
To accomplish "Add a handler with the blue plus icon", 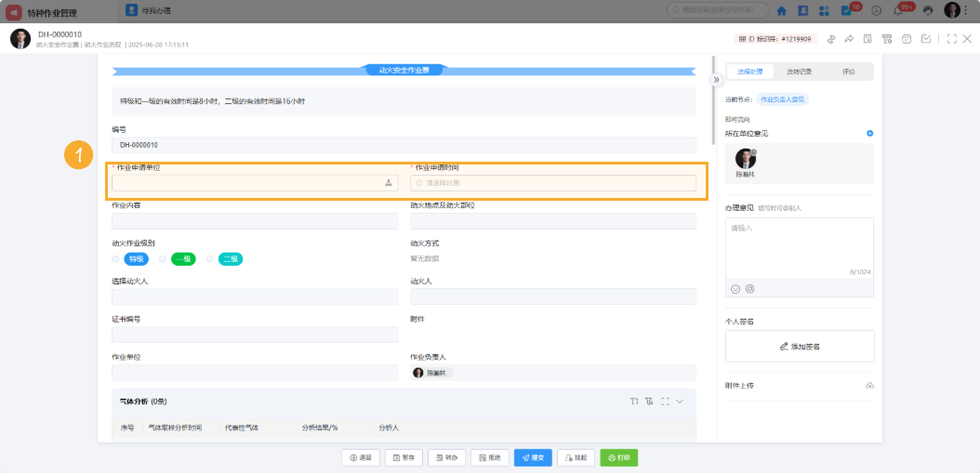I will 870,133.
